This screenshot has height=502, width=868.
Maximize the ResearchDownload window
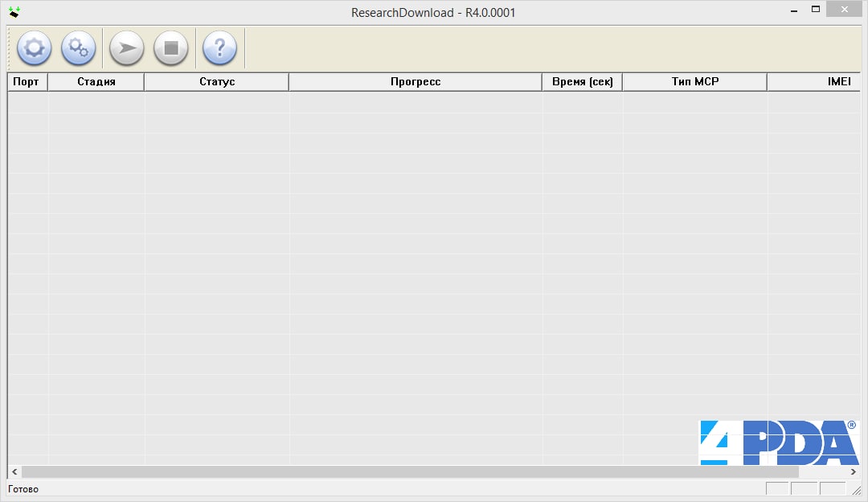(816, 10)
